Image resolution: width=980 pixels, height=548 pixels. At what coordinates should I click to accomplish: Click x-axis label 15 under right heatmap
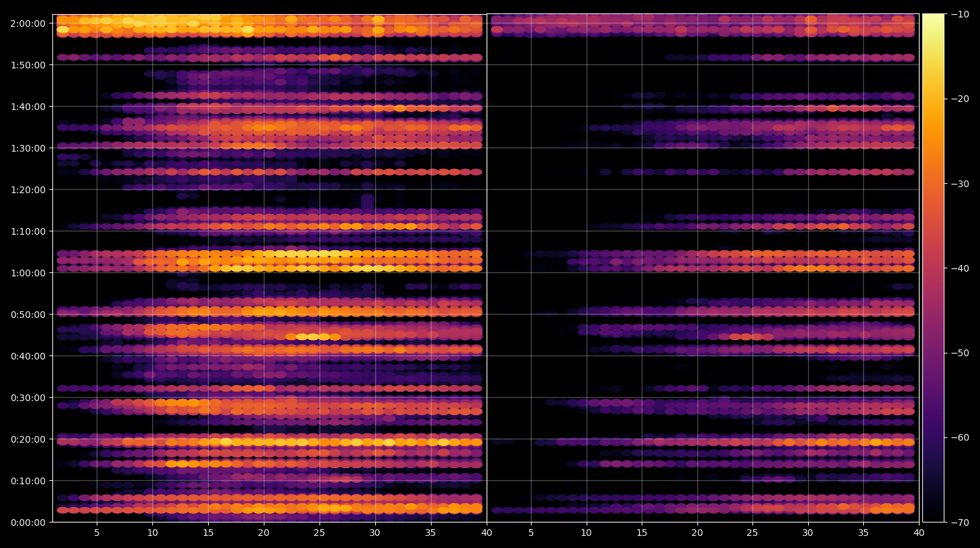[x=642, y=533]
